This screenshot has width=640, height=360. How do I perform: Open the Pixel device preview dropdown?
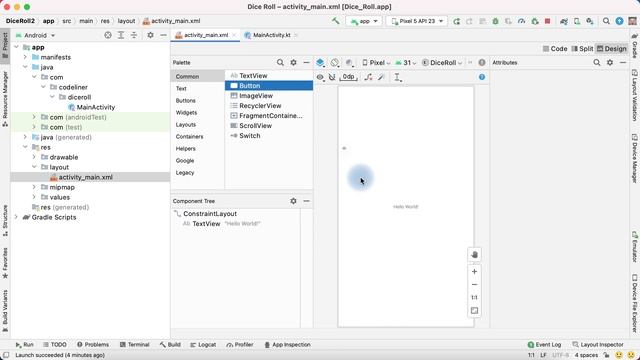(x=376, y=63)
